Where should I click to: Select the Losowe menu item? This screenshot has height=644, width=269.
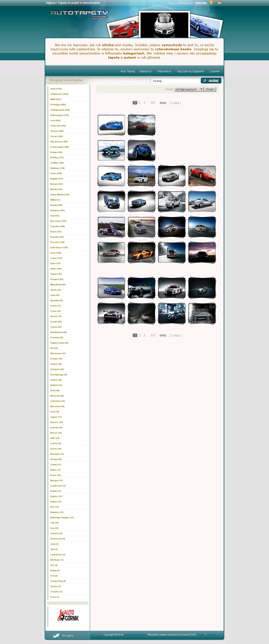215,71
